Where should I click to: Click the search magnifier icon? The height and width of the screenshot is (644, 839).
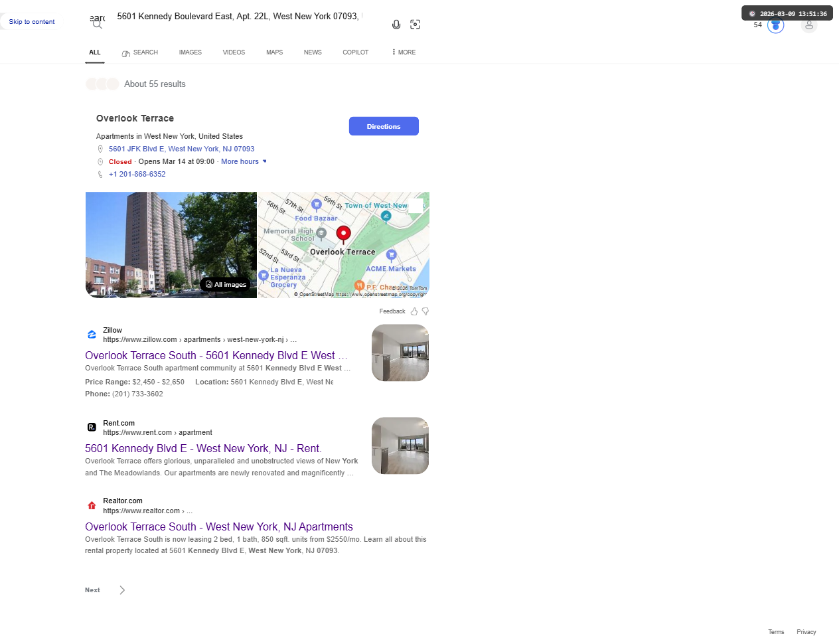point(98,24)
